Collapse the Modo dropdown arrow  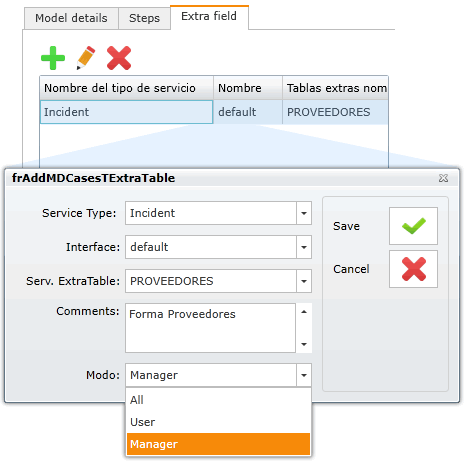click(x=304, y=375)
